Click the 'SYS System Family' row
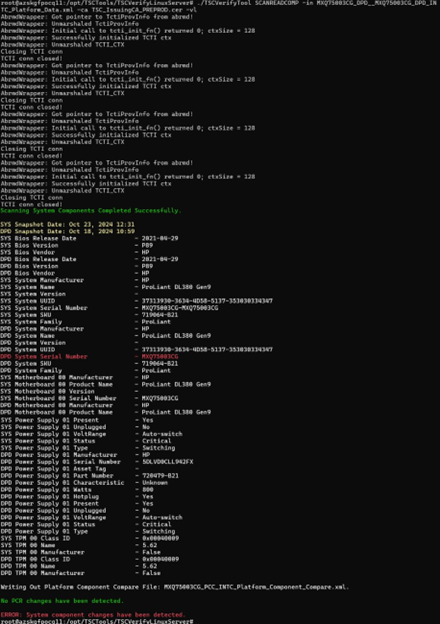 (86, 322)
